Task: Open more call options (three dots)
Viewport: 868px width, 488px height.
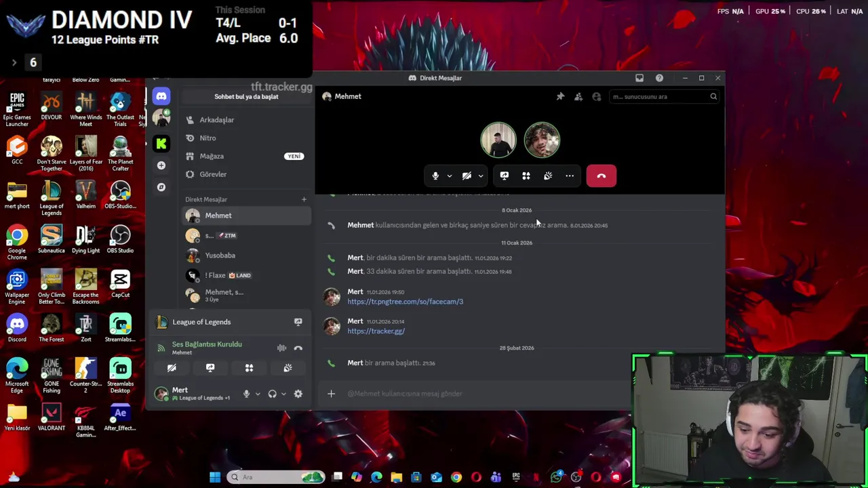Action: click(x=570, y=176)
